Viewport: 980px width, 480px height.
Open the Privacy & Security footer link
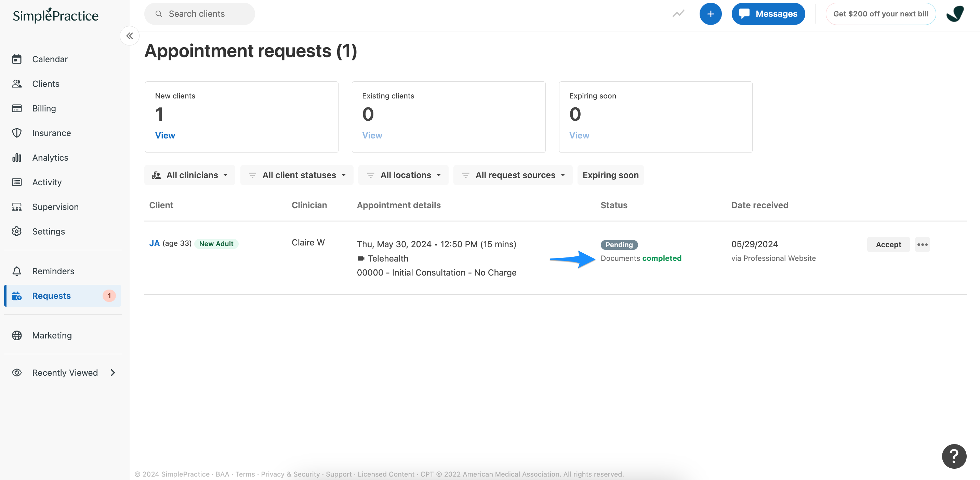tap(290, 474)
